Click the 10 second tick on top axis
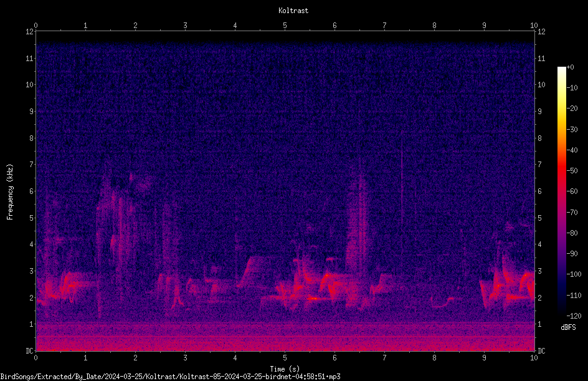 pos(534,25)
